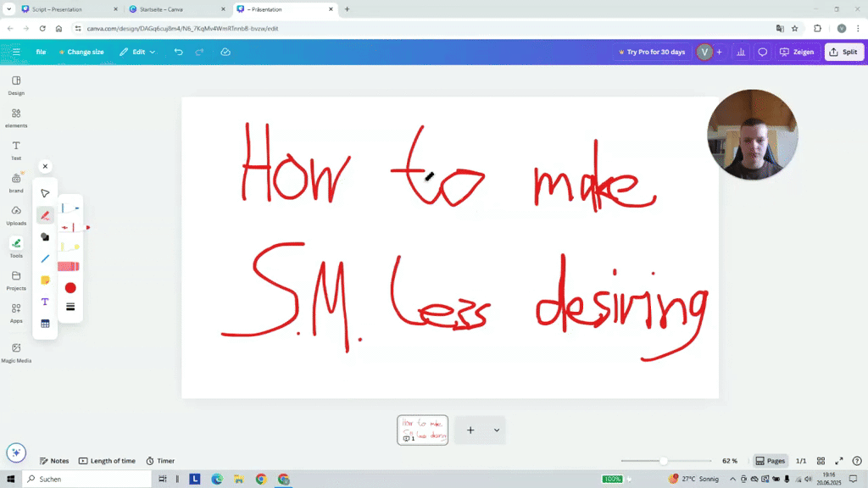The width and height of the screenshot is (868, 488).
Task: Open the File menu
Action: 40,52
